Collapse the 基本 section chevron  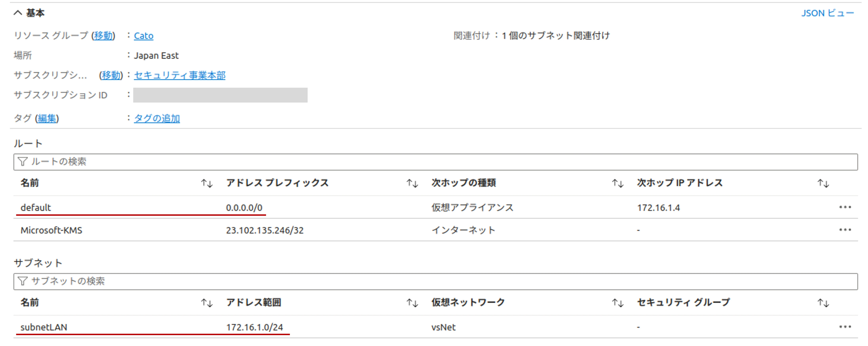(x=18, y=13)
